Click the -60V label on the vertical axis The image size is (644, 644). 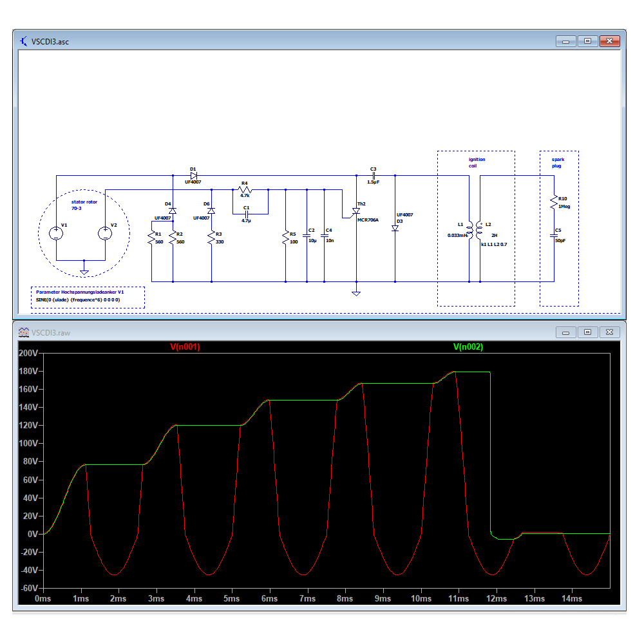pyautogui.click(x=30, y=588)
